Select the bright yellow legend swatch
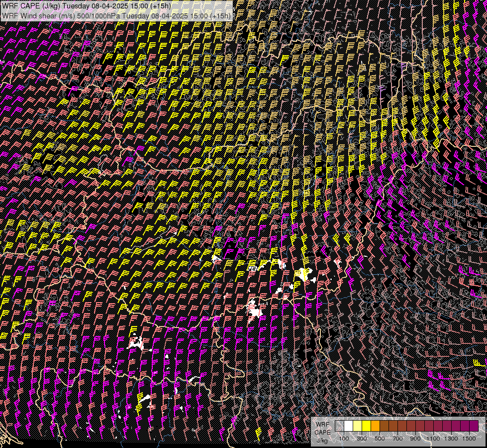 coord(367,426)
